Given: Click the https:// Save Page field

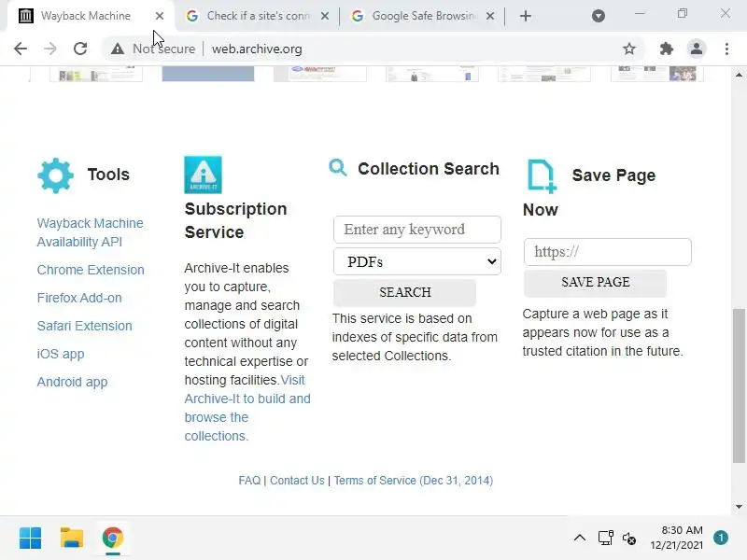Looking at the screenshot, I should point(608,252).
